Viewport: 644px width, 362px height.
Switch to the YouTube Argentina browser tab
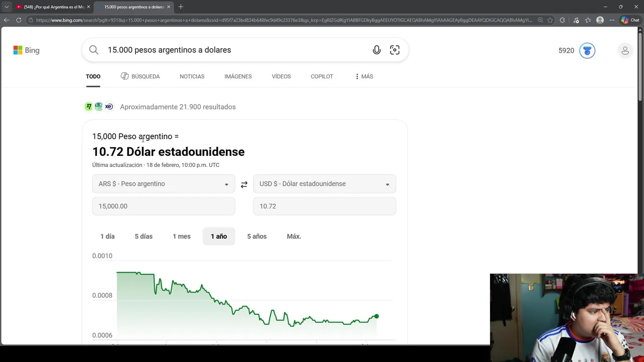(x=50, y=7)
